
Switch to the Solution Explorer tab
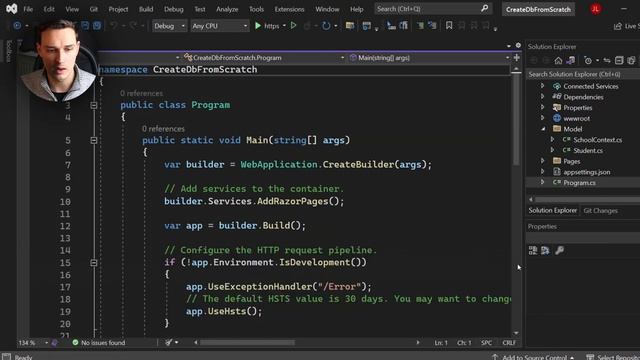point(553,211)
